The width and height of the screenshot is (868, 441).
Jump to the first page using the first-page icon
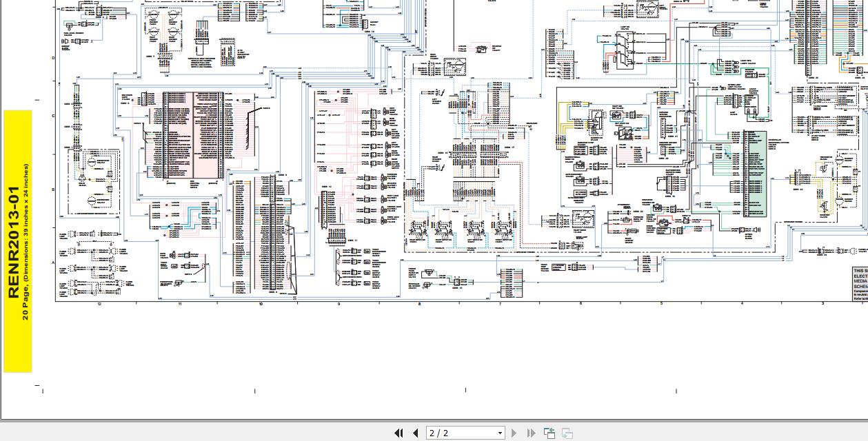point(398,433)
